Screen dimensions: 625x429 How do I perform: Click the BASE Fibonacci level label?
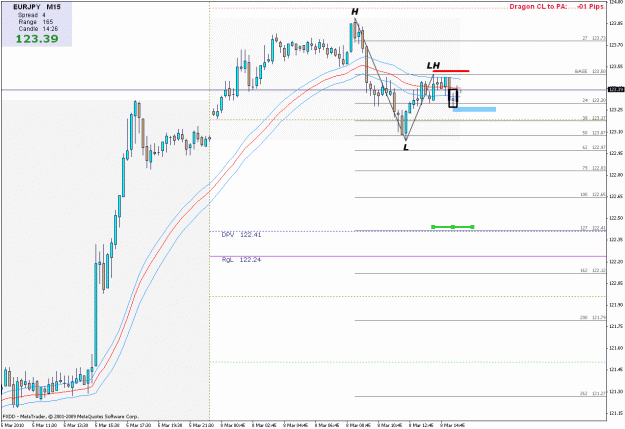click(x=590, y=71)
